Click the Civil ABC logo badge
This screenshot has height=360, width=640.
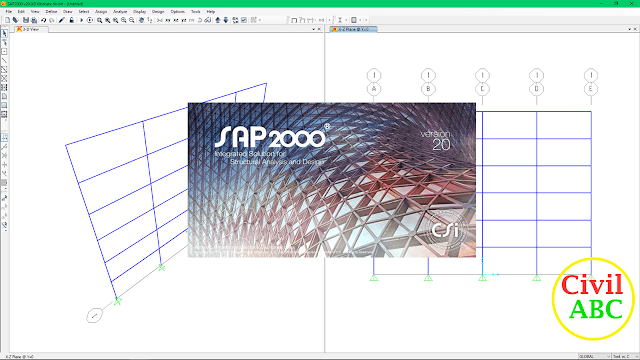tap(593, 298)
